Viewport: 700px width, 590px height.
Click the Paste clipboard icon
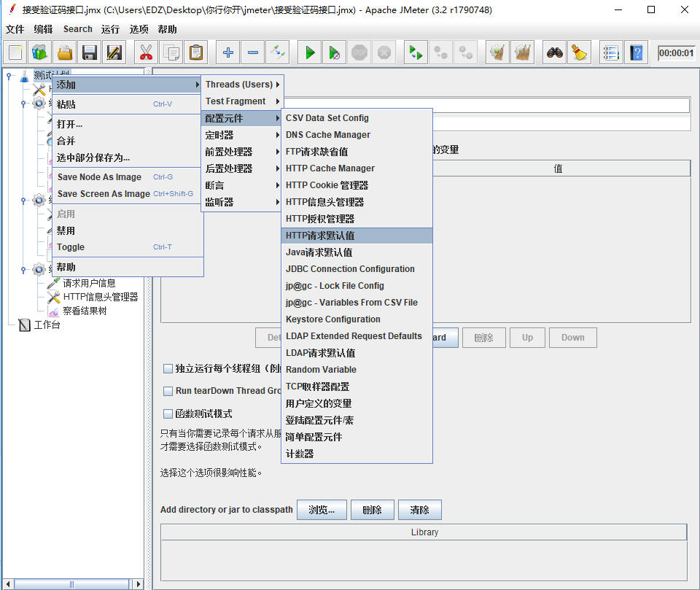(x=196, y=53)
